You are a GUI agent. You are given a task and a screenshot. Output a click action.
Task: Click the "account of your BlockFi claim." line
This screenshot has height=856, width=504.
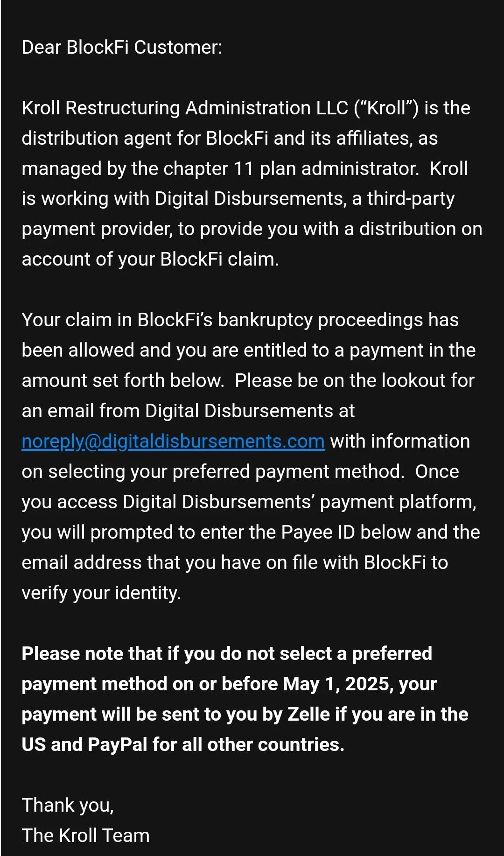150,260
